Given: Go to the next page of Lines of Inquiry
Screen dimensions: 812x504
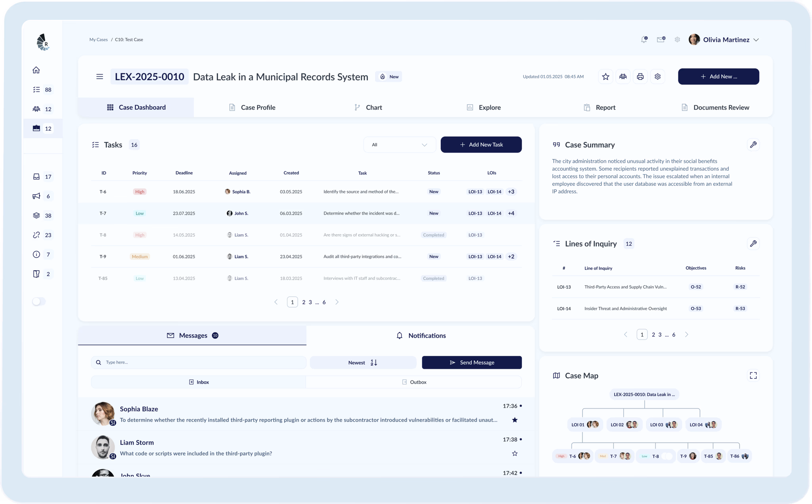Looking at the screenshot, I should point(687,334).
